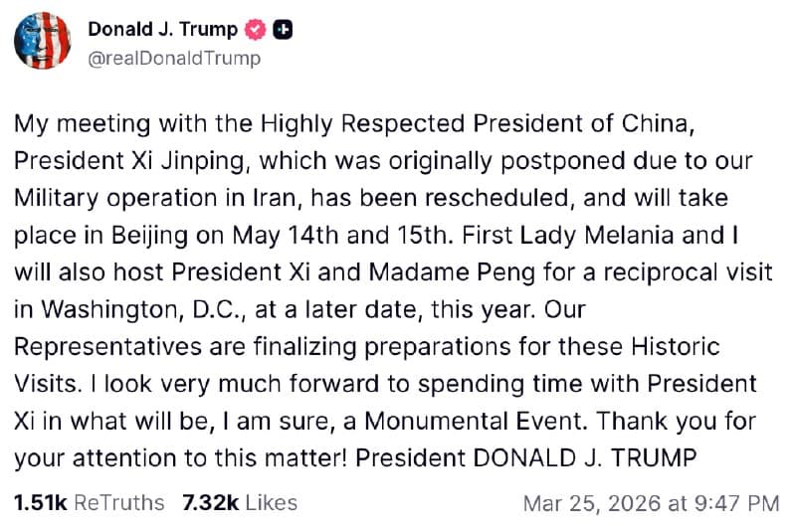Viewport: 796px width, 532px height.
Task: Open the @realDonaldTrump handle
Action: [174, 58]
